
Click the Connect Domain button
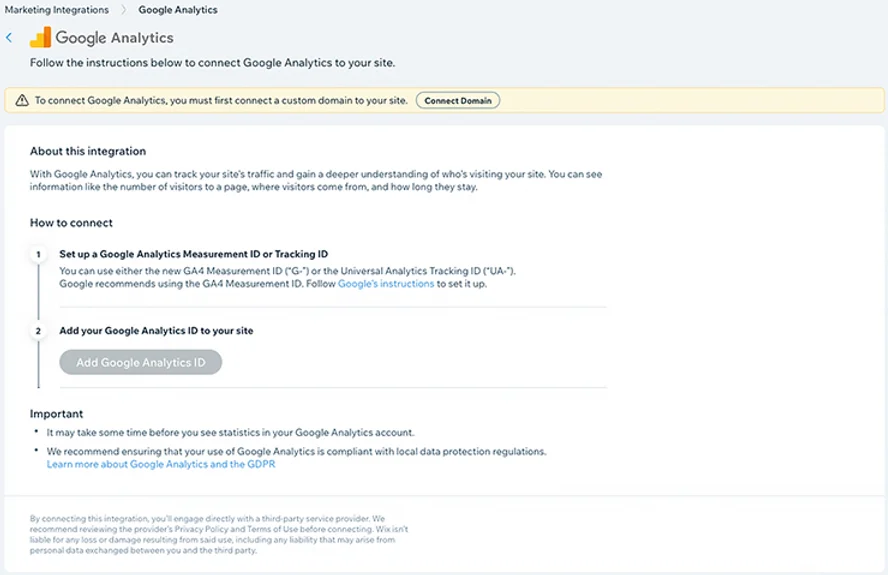[x=458, y=100]
